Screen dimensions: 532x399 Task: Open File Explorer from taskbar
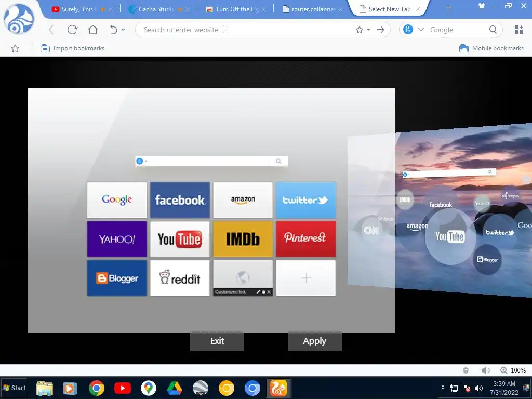click(45, 388)
